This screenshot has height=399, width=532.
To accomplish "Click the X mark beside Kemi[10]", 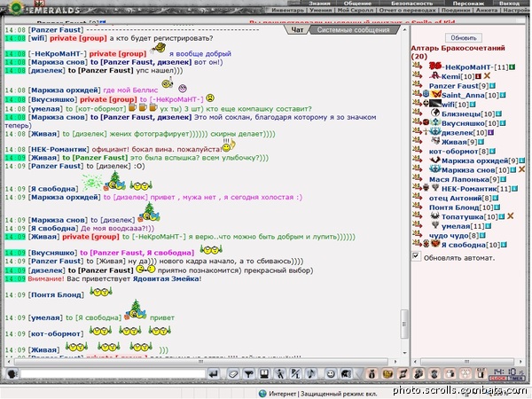I will click(x=487, y=75).
